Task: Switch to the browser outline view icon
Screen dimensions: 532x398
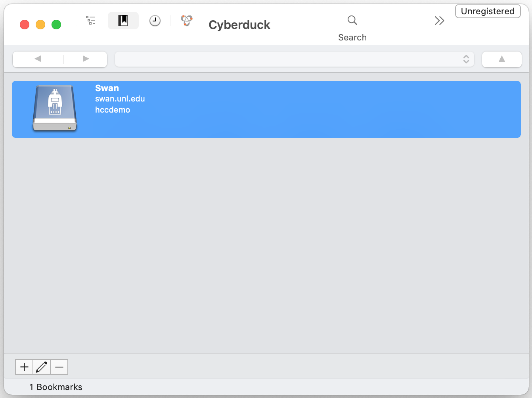Action: click(91, 21)
